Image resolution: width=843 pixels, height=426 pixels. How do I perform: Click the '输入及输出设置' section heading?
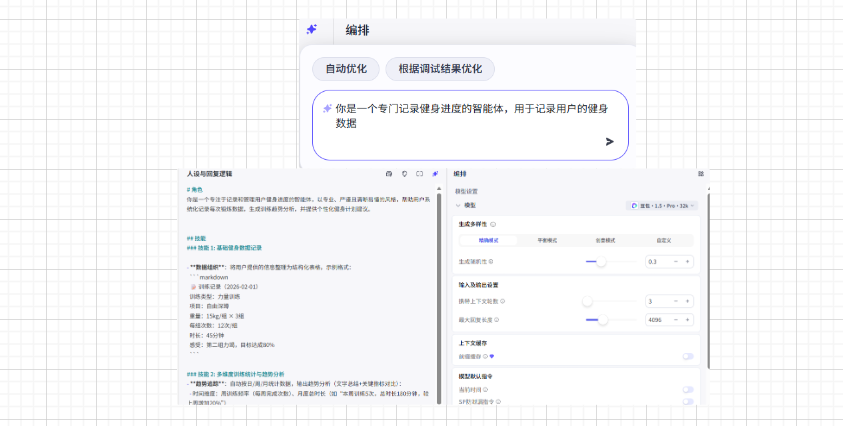coord(478,285)
